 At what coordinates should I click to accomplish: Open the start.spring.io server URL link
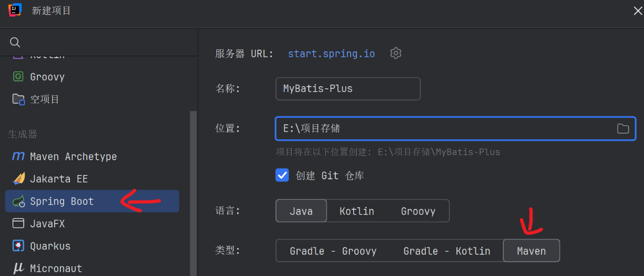click(332, 54)
